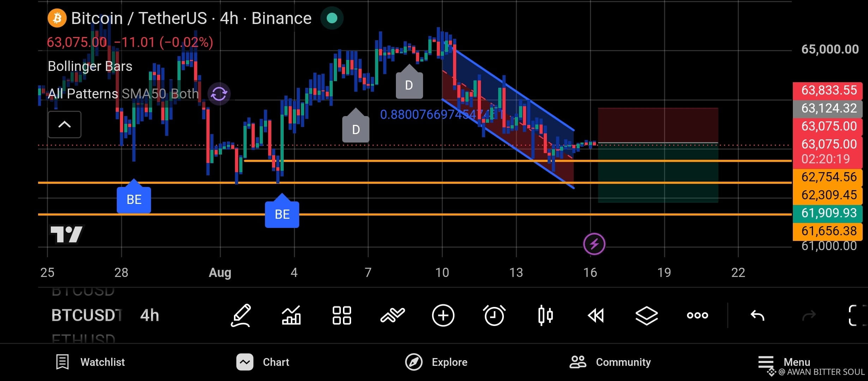Open the Bitcoin / TetherUS symbol title

(x=191, y=18)
